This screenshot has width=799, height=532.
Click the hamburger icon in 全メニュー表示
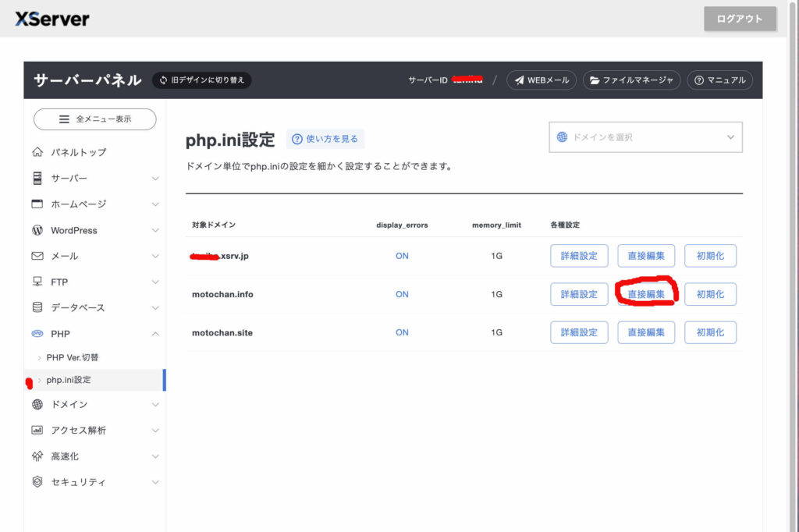pos(64,119)
